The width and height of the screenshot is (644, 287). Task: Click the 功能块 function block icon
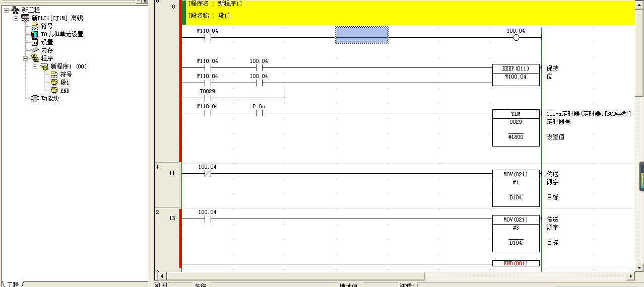coord(35,99)
